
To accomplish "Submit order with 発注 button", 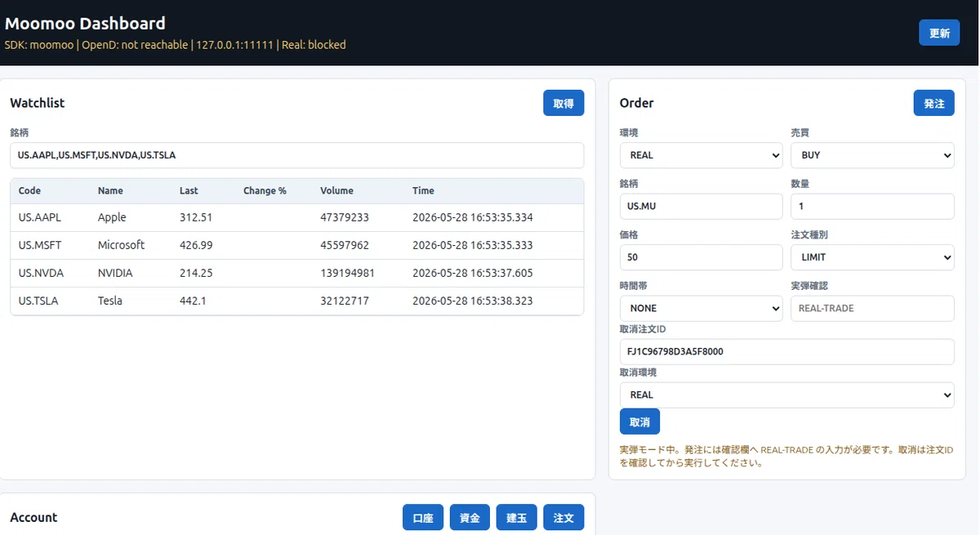I will (x=933, y=103).
